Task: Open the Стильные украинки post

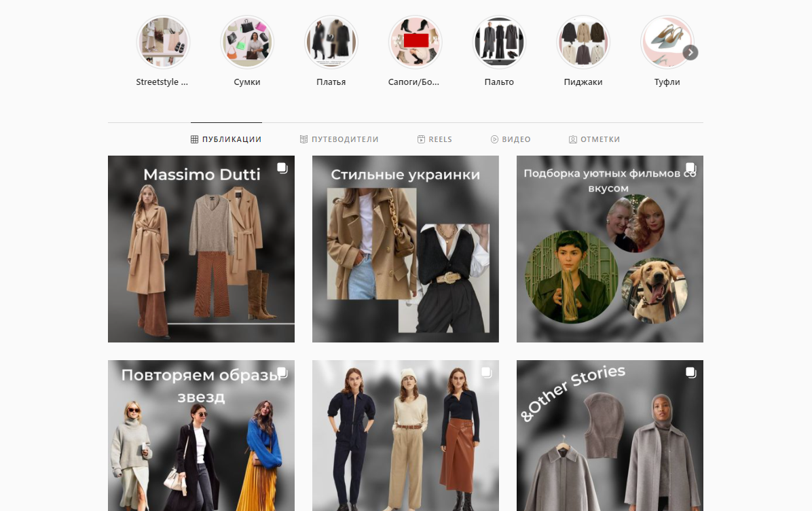Action: [x=405, y=249]
